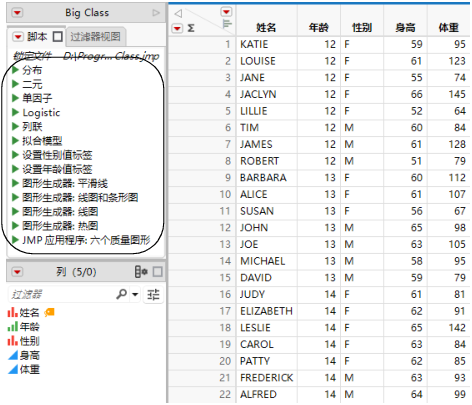The image size is (472, 405).
Task: Click the FREDERICK name cell
Action: tap(267, 378)
